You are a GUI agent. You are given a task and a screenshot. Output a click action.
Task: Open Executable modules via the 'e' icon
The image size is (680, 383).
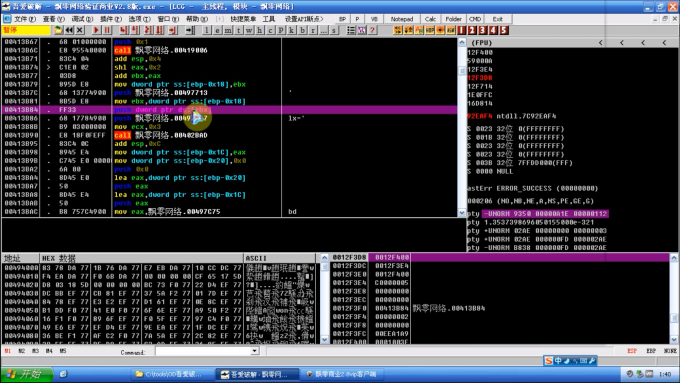[217, 30]
